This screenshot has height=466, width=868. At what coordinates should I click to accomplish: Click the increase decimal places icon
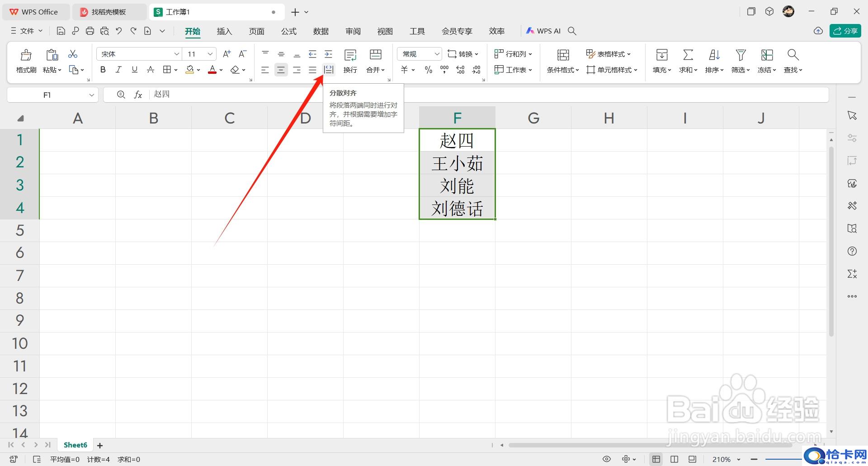point(461,70)
